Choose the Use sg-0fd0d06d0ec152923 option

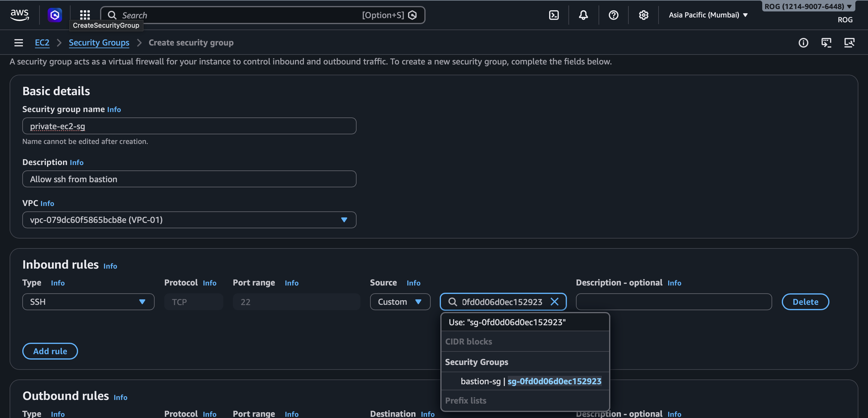click(x=507, y=322)
